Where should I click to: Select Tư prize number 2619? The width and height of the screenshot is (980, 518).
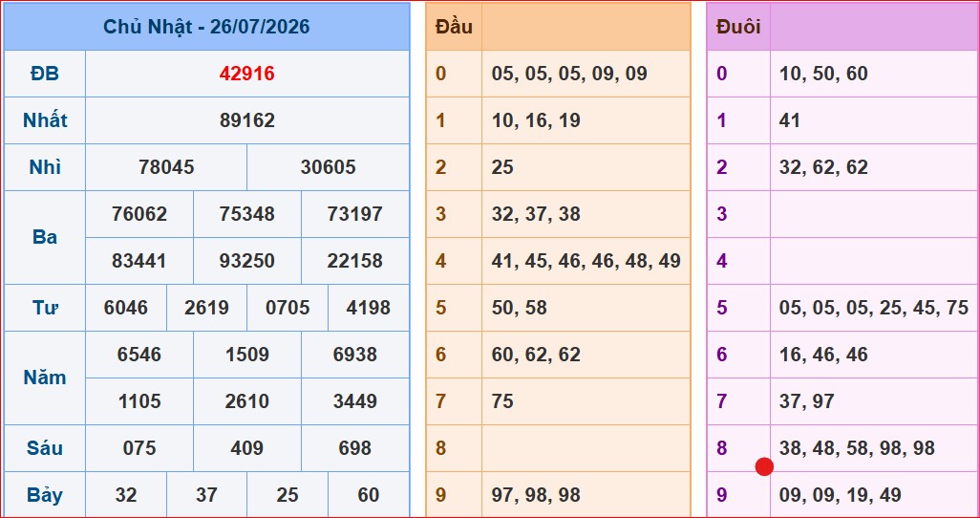click(x=207, y=308)
